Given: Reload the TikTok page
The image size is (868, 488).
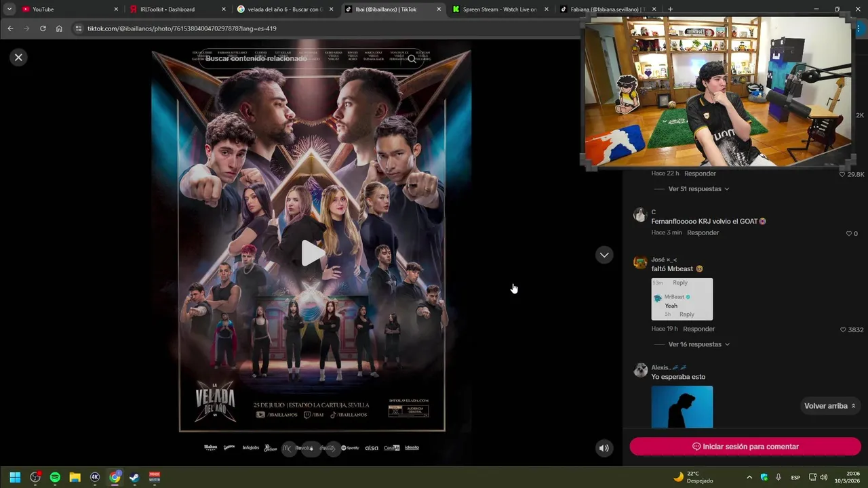Looking at the screenshot, I should (x=43, y=28).
